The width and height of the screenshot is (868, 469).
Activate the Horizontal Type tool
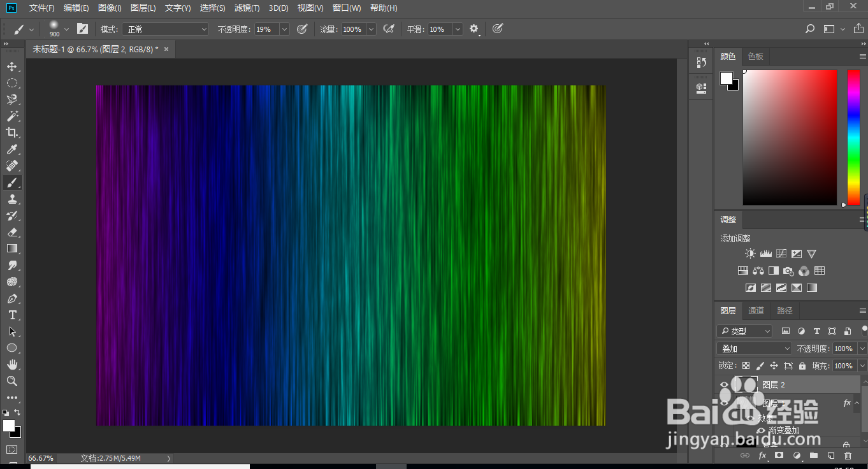click(x=11, y=315)
